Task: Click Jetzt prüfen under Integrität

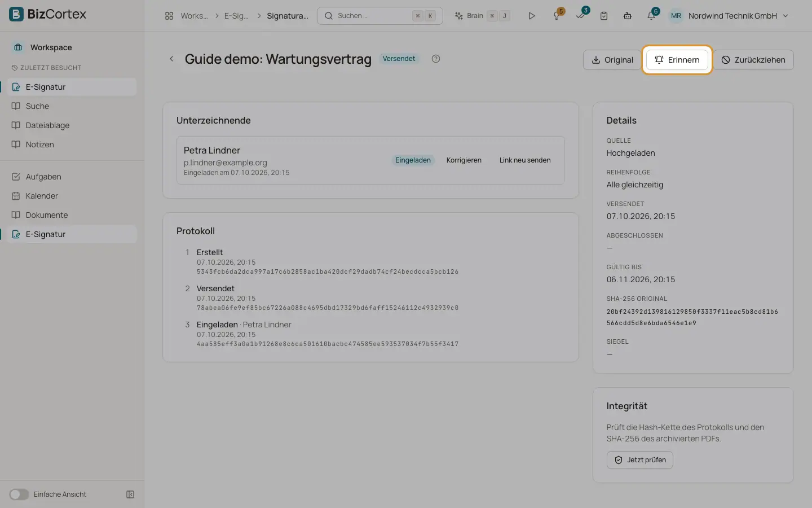Action: coord(640,460)
